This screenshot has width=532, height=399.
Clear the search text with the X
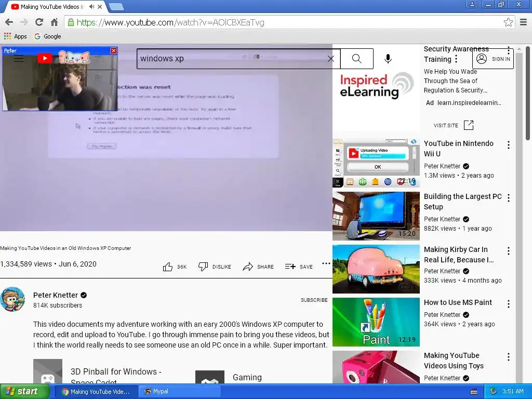pyautogui.click(x=331, y=59)
